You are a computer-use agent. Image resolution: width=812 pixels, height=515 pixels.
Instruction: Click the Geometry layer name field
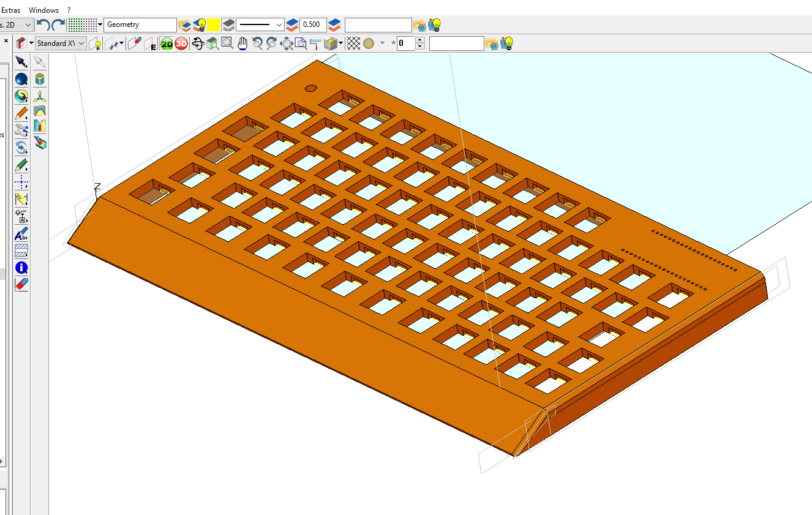pos(140,25)
